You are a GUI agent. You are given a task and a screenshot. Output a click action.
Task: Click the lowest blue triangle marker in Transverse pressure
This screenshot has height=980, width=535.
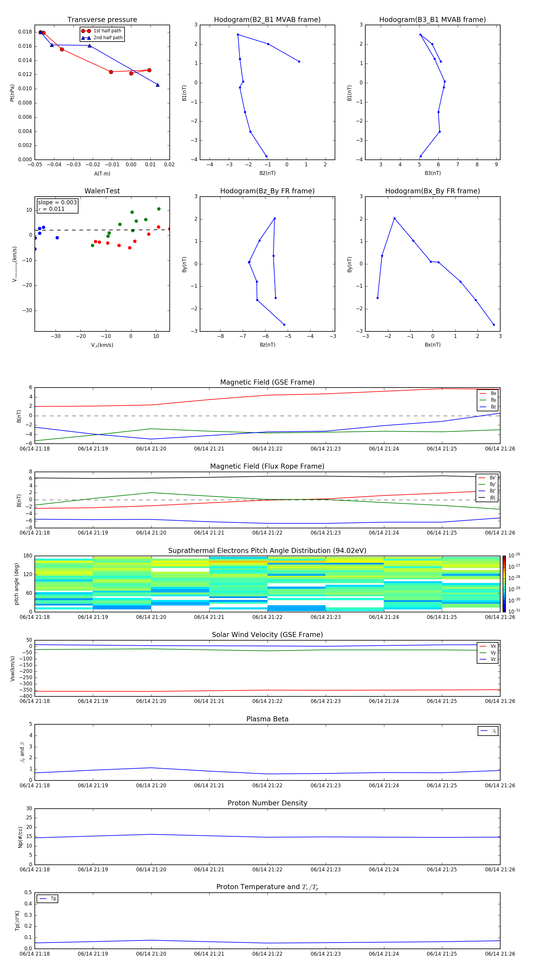coord(158,85)
